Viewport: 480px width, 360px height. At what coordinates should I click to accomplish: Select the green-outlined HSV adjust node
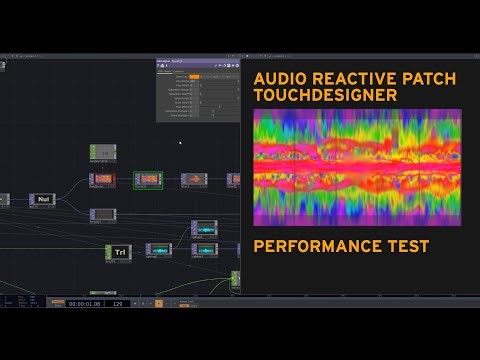pos(148,180)
